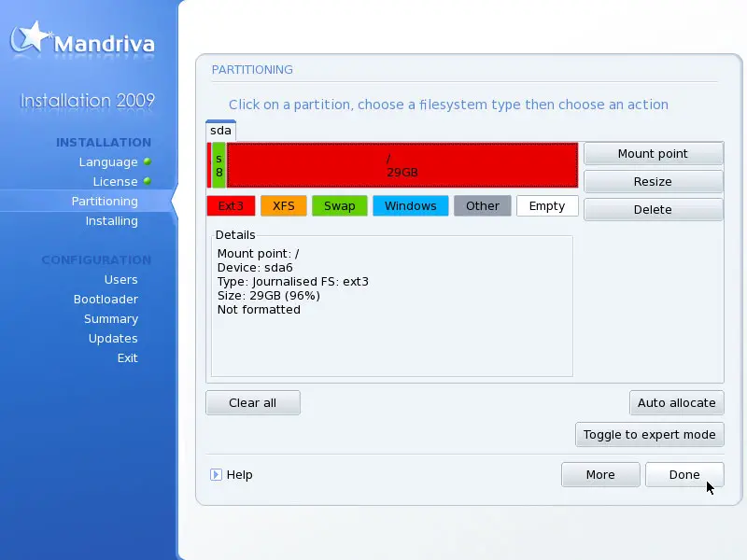Click the PARTITIONING heading text
The width and height of the screenshot is (747, 560).
click(252, 70)
